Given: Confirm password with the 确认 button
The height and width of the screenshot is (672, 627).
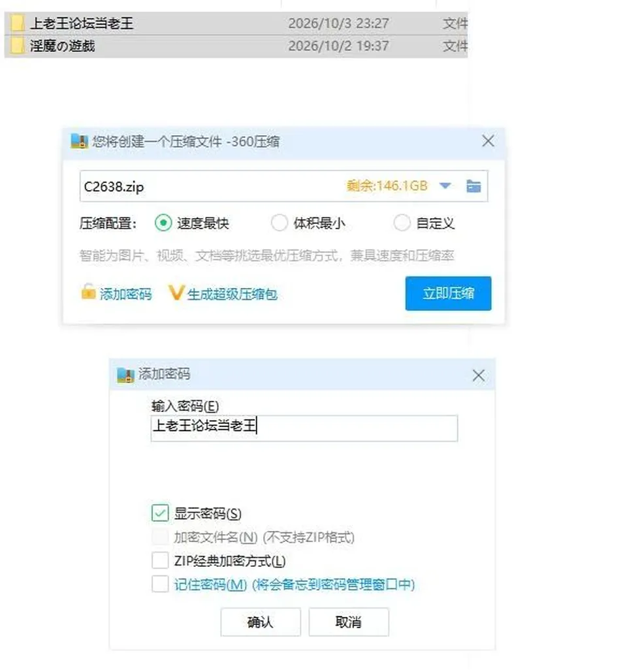Looking at the screenshot, I should click(x=261, y=622).
